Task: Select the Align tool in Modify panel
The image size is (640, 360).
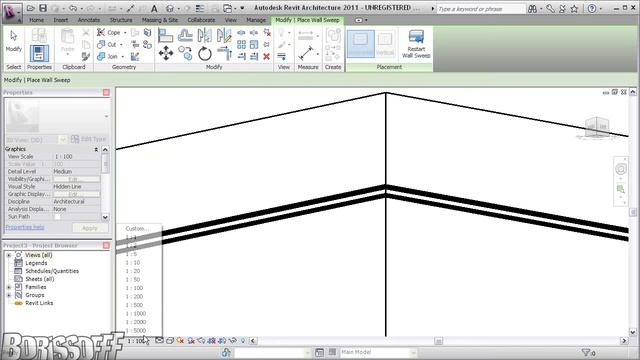Action: (165, 36)
